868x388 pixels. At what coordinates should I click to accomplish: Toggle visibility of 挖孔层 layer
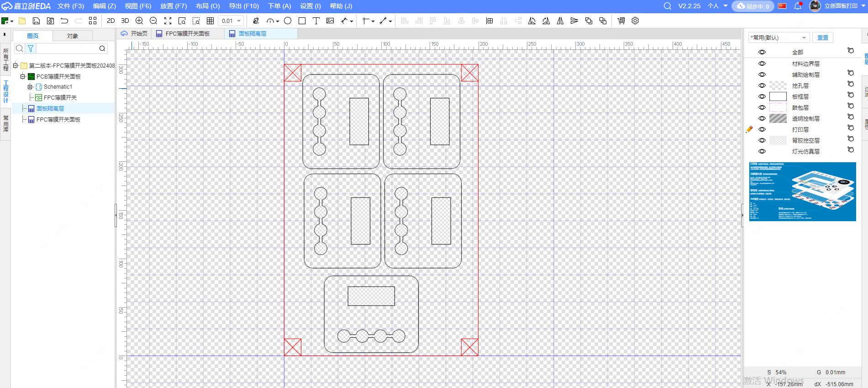tap(762, 85)
